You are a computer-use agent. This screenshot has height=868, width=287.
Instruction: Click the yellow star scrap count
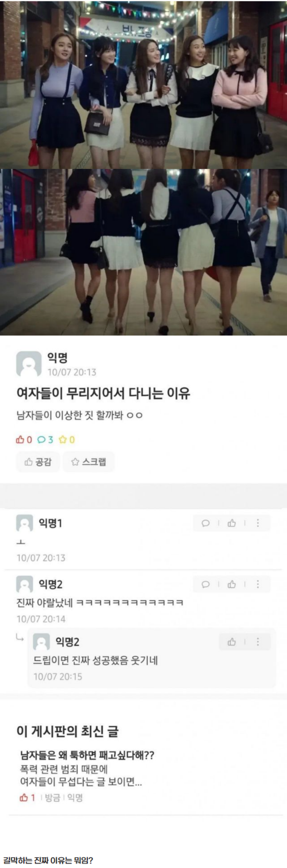click(67, 440)
